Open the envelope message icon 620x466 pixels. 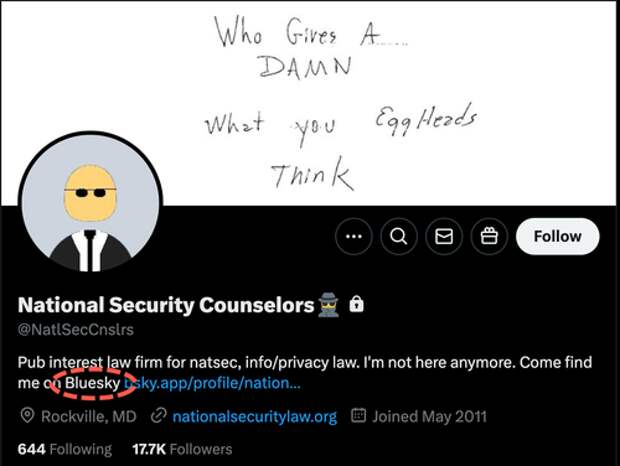coord(444,236)
